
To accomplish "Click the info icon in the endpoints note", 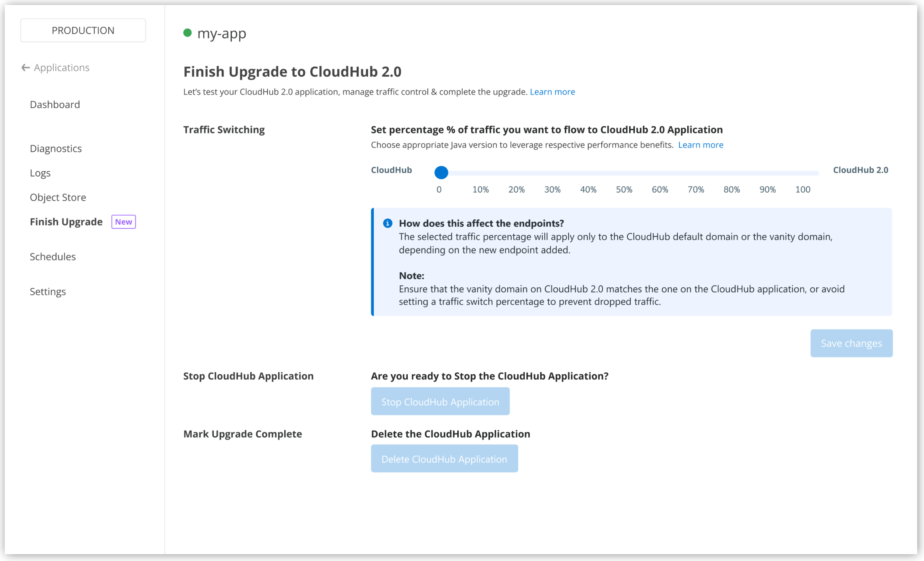I will point(388,223).
